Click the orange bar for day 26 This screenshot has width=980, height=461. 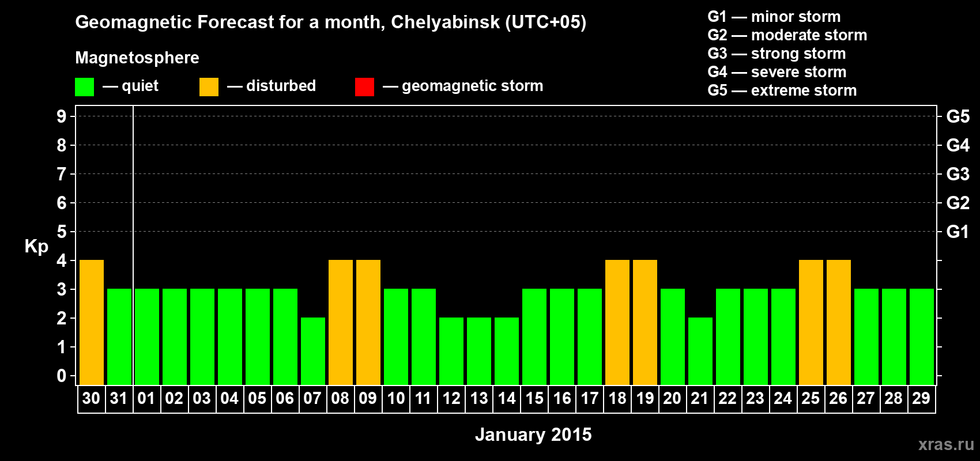pyautogui.click(x=839, y=323)
